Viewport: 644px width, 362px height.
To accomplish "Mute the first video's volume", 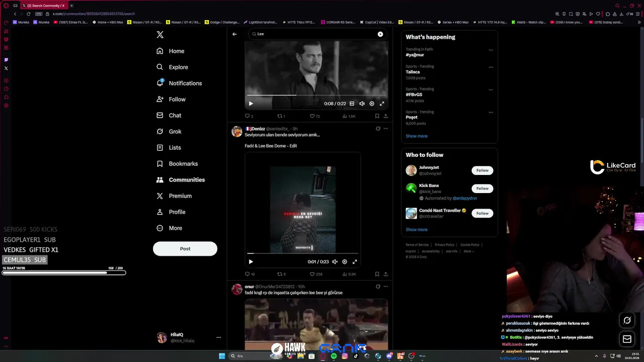I will point(362,104).
